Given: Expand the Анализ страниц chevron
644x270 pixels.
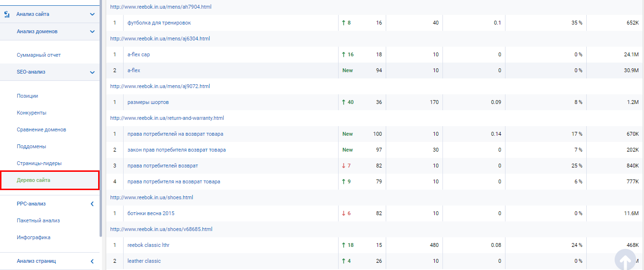Looking at the screenshot, I should click(x=92, y=261).
